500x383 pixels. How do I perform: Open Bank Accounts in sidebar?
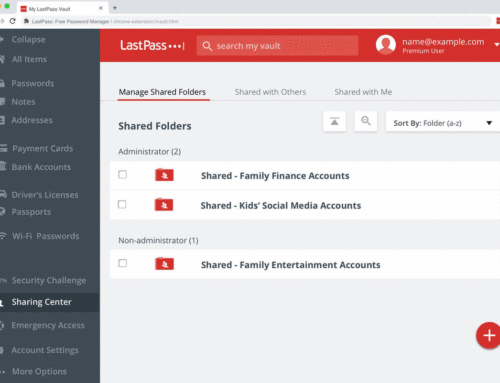click(41, 167)
